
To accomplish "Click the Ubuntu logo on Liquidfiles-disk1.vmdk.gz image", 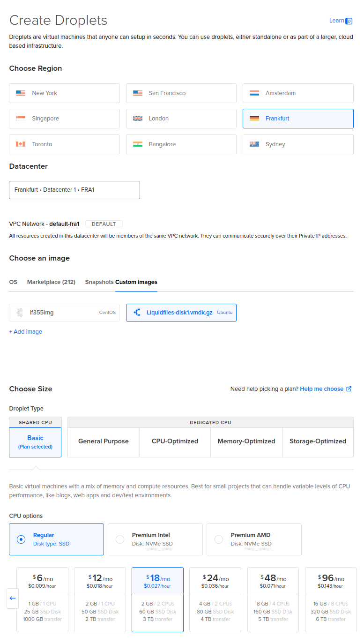I will (136, 312).
